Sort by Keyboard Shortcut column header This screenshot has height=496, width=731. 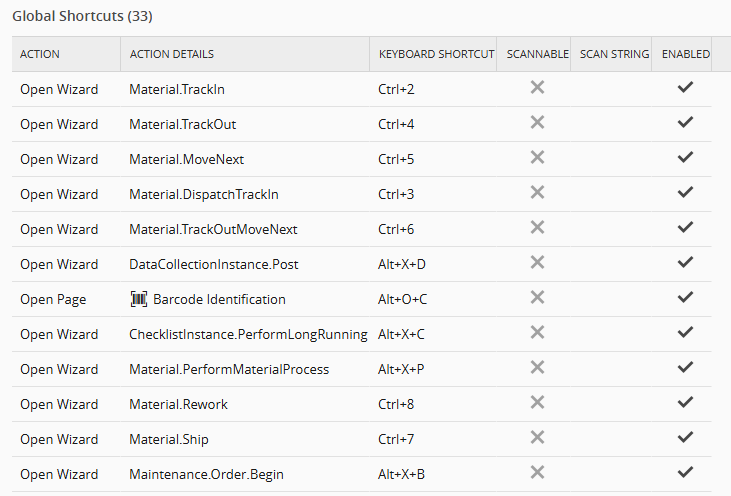coord(433,54)
